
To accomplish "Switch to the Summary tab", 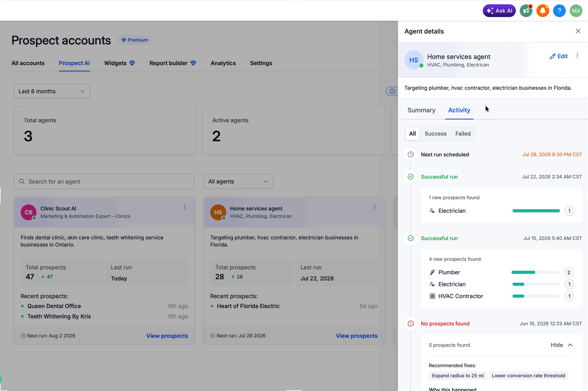I will 421,110.
